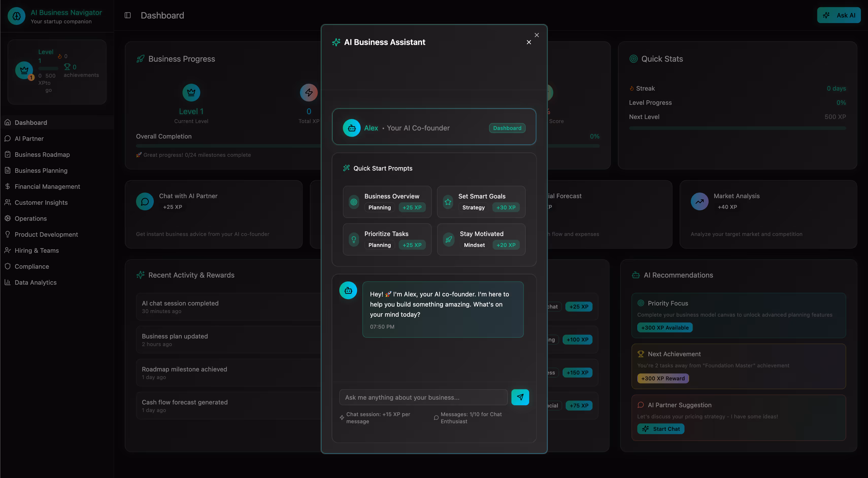Select Financial Management in the sidebar
This screenshot has height=478, width=868.
[x=57, y=186]
